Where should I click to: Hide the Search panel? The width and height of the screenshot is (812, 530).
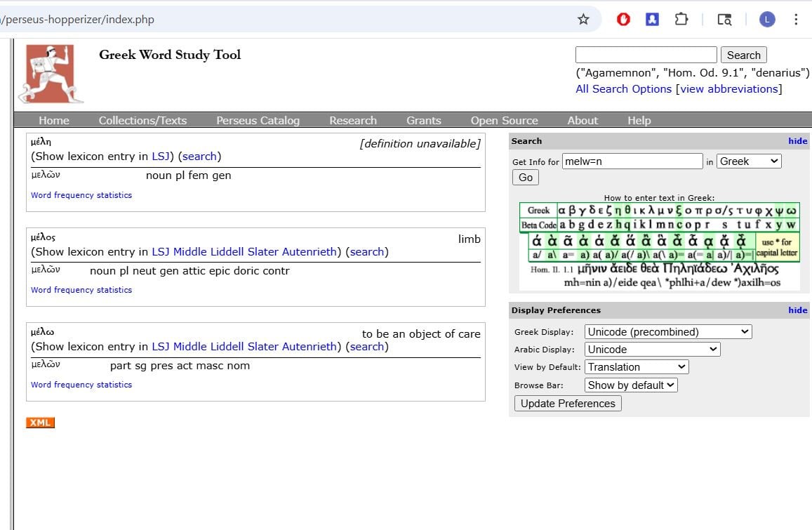click(797, 141)
